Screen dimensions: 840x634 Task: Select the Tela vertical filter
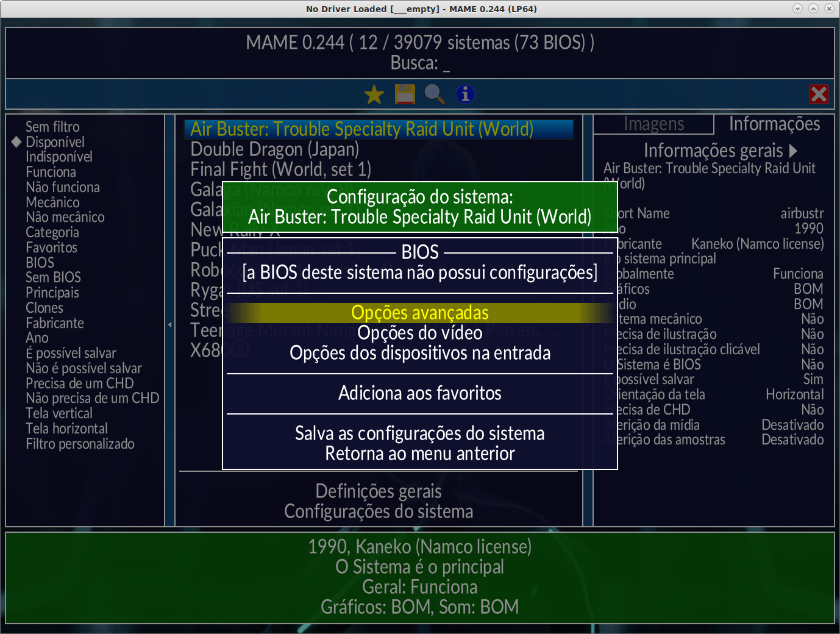[x=59, y=413]
